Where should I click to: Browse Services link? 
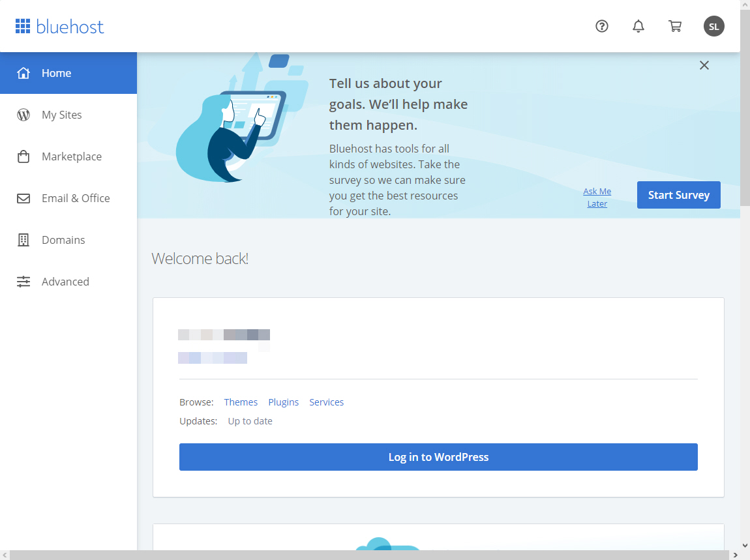326,402
